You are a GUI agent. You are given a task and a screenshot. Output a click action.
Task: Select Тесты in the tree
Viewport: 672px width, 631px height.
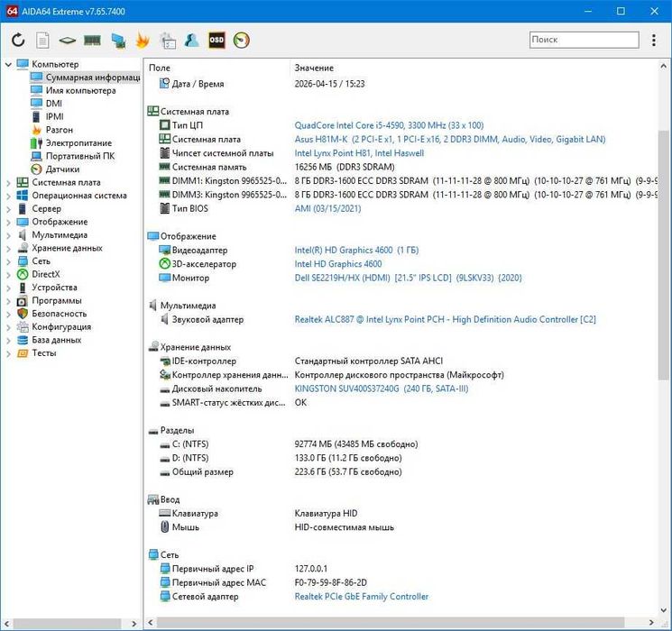(x=36, y=353)
